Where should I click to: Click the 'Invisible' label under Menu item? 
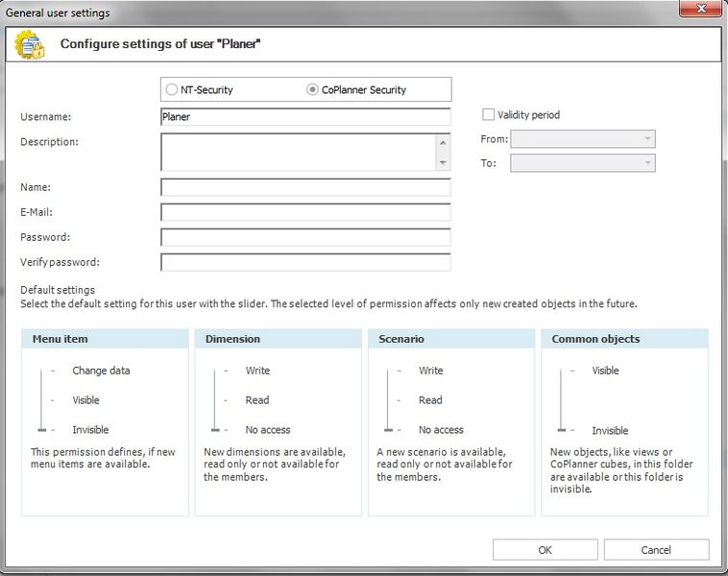90,430
